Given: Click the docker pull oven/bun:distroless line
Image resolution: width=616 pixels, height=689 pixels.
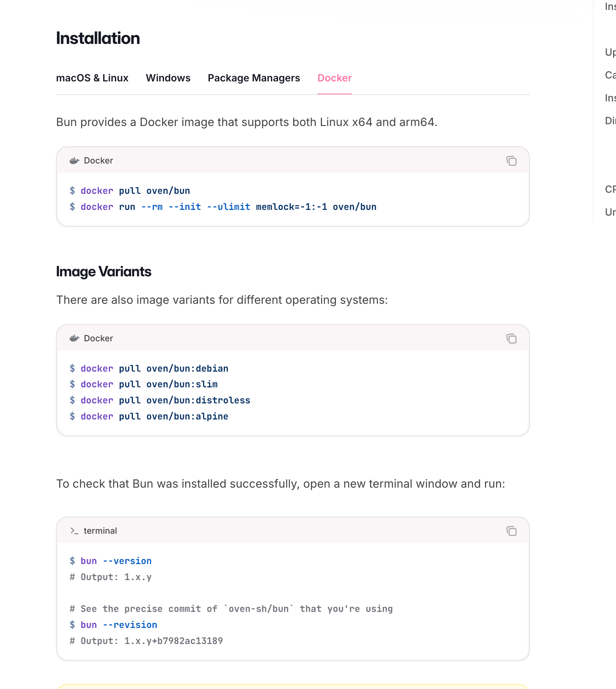Looking at the screenshot, I should click(165, 400).
